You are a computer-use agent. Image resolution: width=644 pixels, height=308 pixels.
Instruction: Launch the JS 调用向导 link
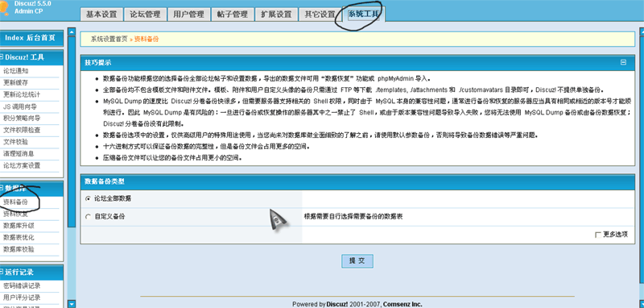click(20, 106)
